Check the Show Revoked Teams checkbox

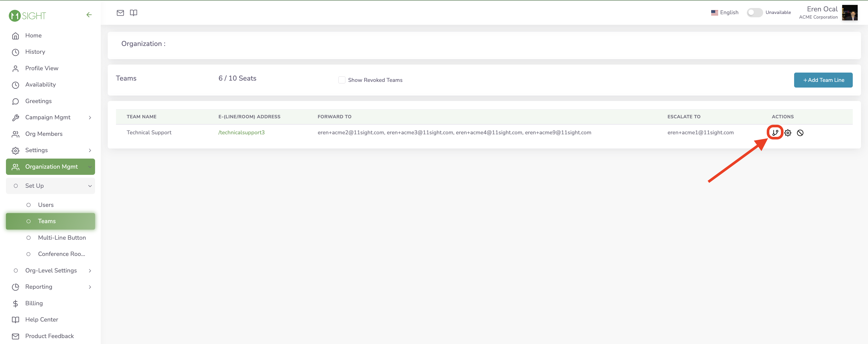[342, 80]
